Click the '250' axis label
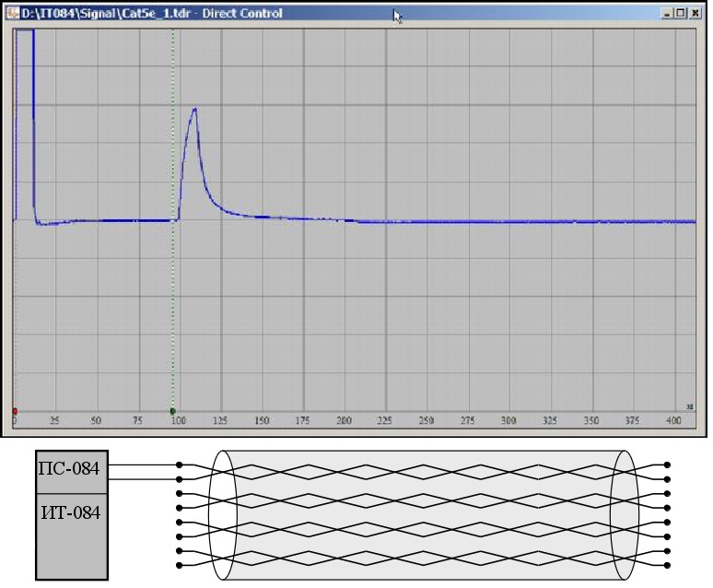The width and height of the screenshot is (713, 588). tap(427, 420)
